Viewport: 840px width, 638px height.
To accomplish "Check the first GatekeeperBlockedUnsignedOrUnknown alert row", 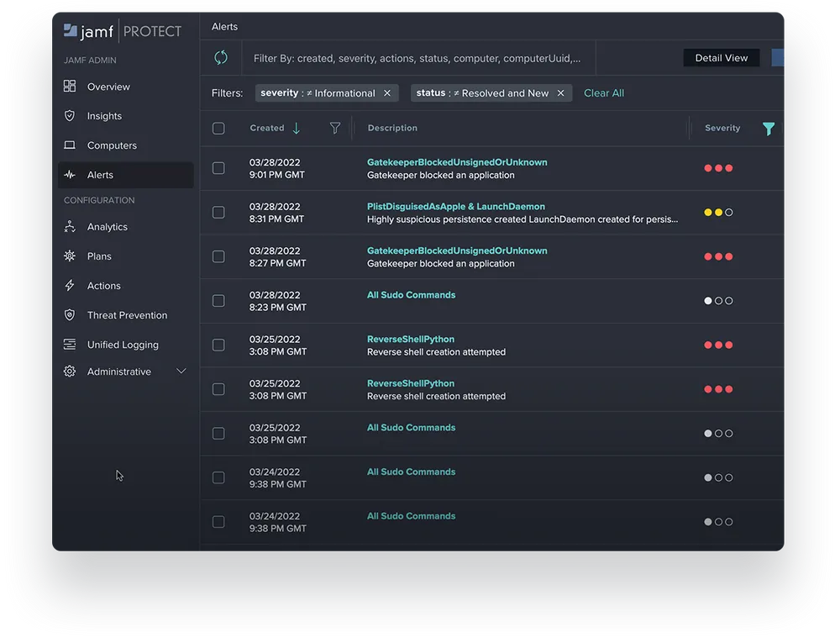I will tap(218, 167).
